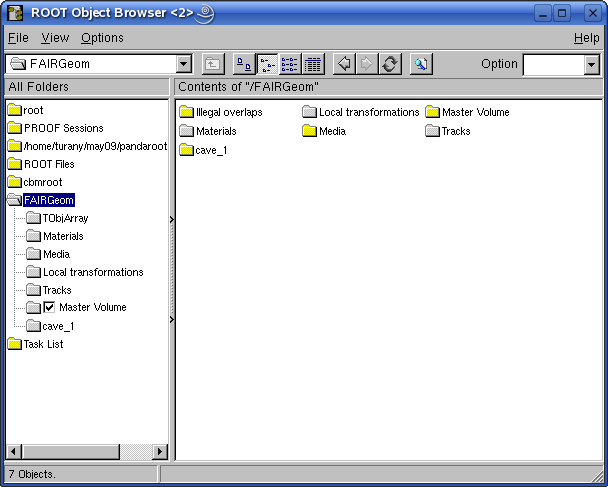Click the refresh toolbar icon

(x=390, y=64)
